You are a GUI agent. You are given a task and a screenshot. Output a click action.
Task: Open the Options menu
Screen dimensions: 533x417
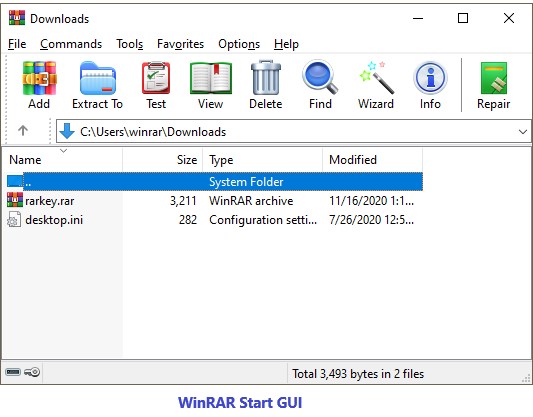click(239, 44)
